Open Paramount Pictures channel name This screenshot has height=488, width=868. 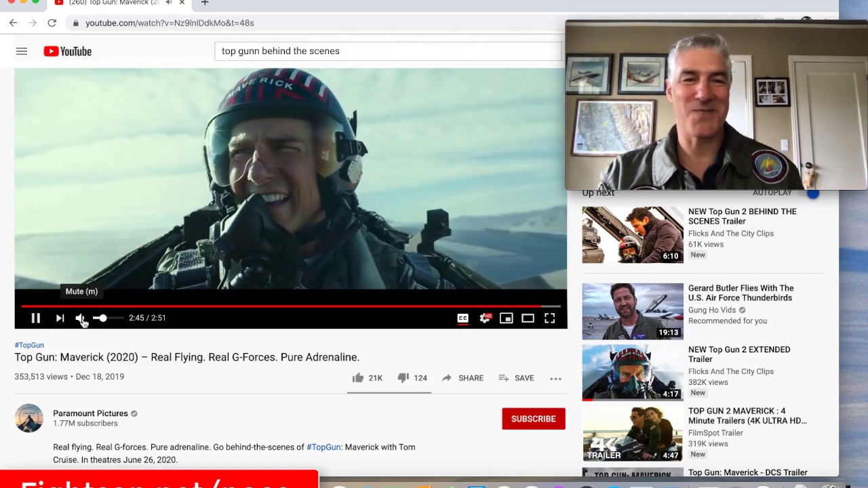[x=90, y=413]
